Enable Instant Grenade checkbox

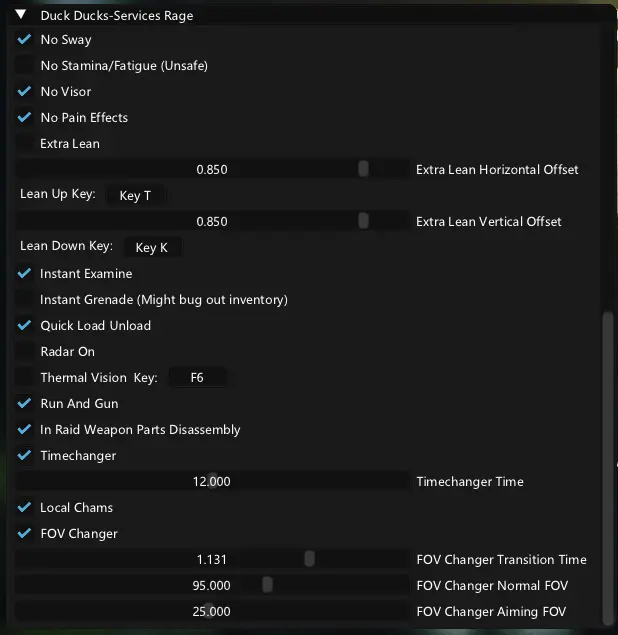point(25,300)
